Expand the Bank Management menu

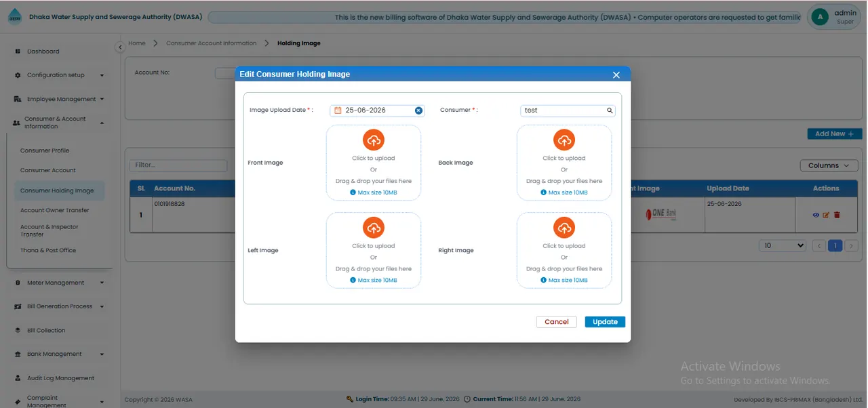pyautogui.click(x=59, y=354)
